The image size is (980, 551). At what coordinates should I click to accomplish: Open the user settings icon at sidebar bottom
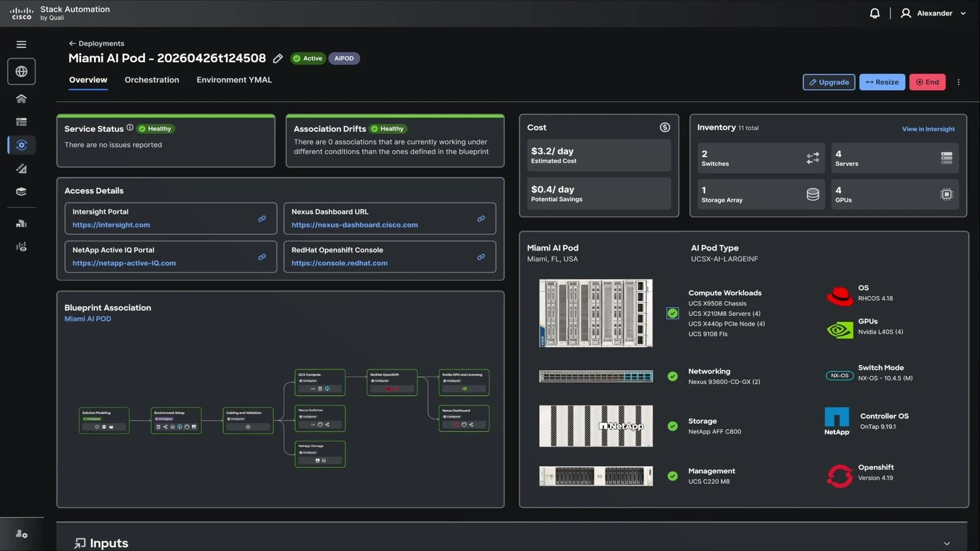pos(22,534)
